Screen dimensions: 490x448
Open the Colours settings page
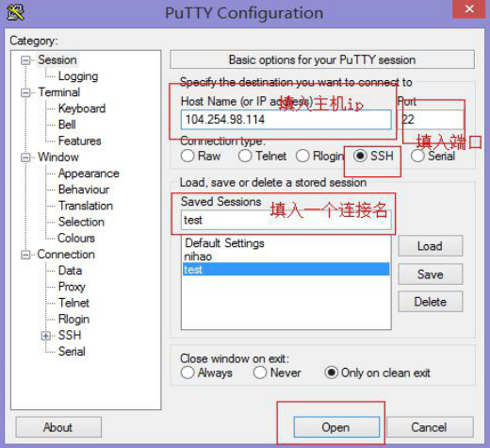pyautogui.click(x=76, y=238)
